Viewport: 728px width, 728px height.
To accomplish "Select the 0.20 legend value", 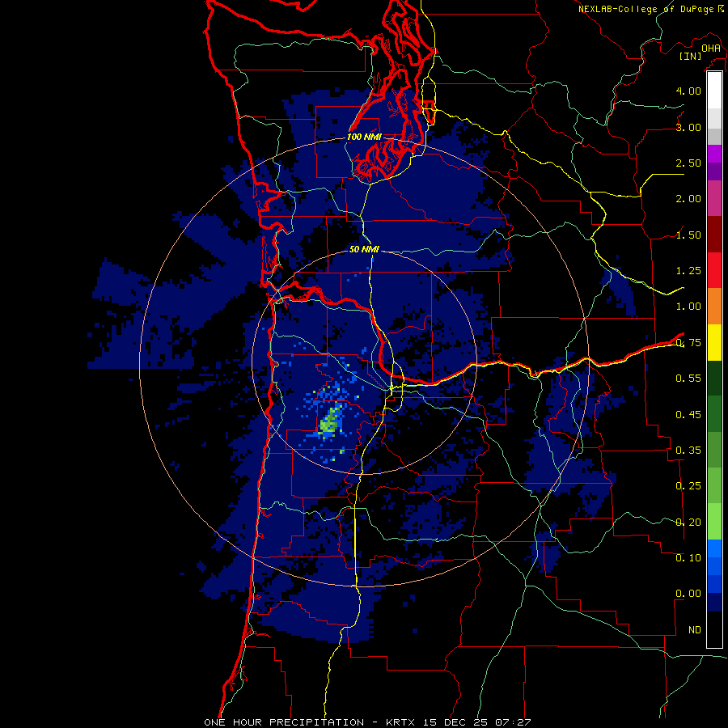I will [688, 522].
